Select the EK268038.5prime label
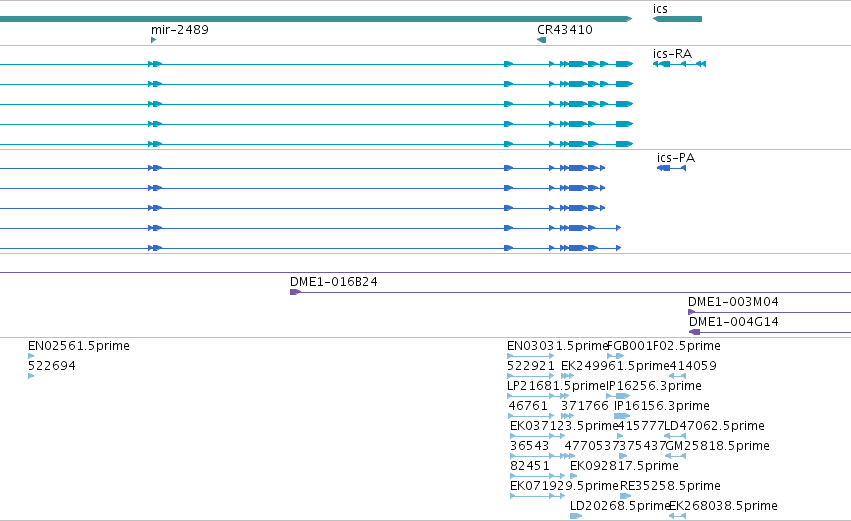Screen dimensions: 851x521 tap(723, 506)
